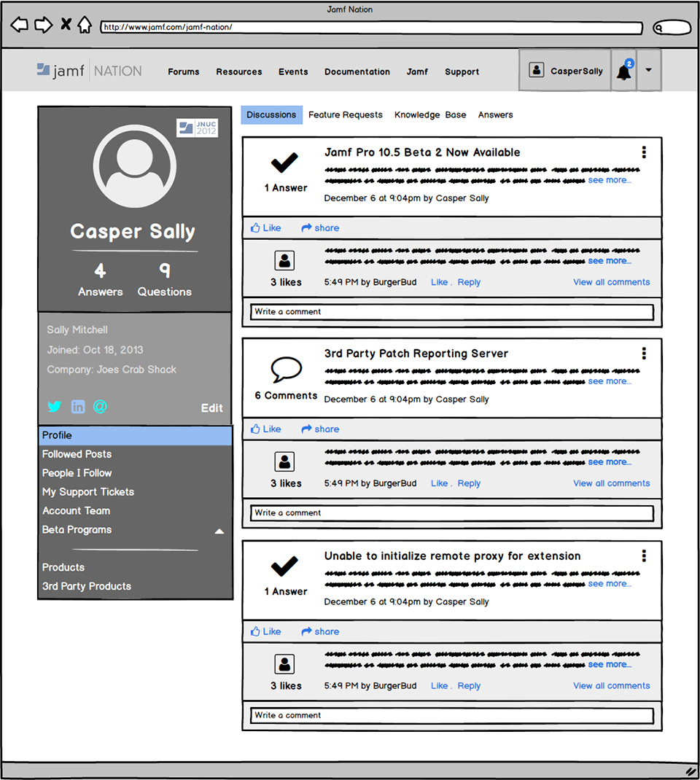Click View all comments on first post

coord(611,282)
